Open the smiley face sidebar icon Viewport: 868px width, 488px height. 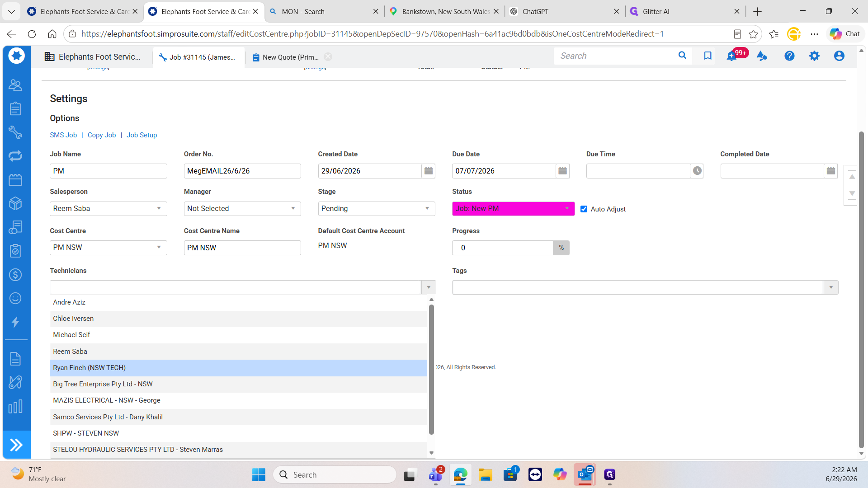(15, 298)
